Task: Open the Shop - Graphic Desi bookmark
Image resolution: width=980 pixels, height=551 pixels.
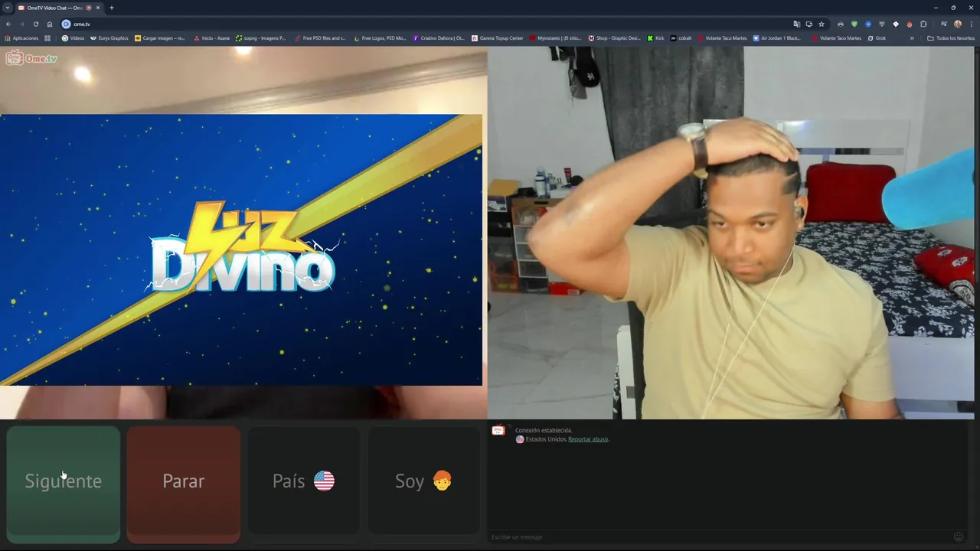Action: point(614,38)
